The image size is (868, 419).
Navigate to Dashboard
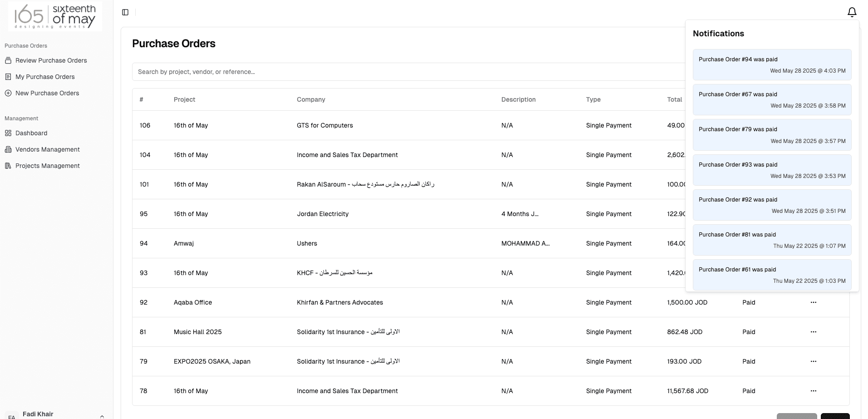(31, 133)
